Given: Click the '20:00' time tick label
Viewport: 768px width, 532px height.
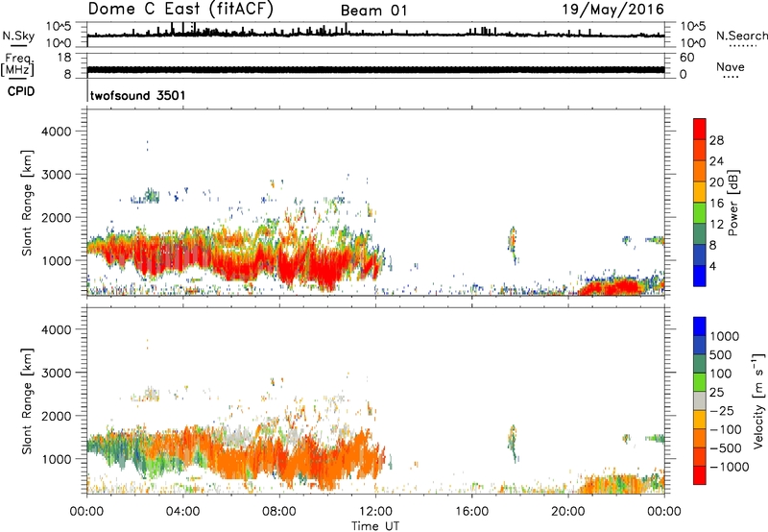Looking at the screenshot, I should (568, 512).
